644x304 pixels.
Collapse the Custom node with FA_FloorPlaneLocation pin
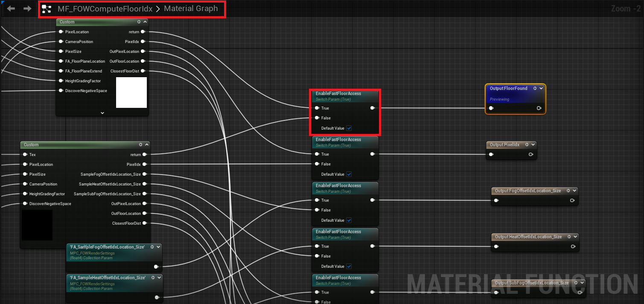tap(145, 22)
